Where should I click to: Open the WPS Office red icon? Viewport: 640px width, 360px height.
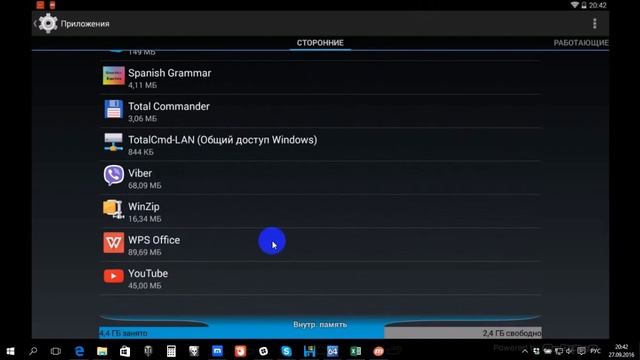113,243
